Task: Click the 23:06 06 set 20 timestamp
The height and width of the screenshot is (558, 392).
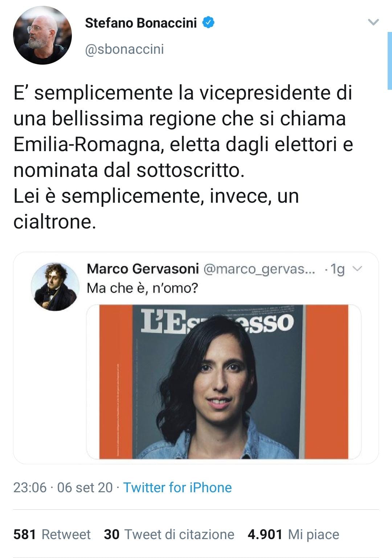Action: click(63, 488)
